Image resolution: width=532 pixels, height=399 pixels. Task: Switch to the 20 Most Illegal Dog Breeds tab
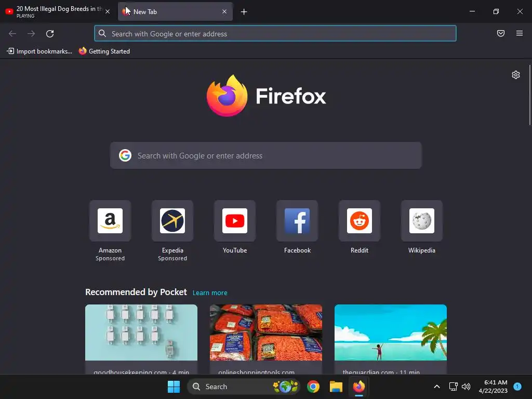tap(58, 11)
